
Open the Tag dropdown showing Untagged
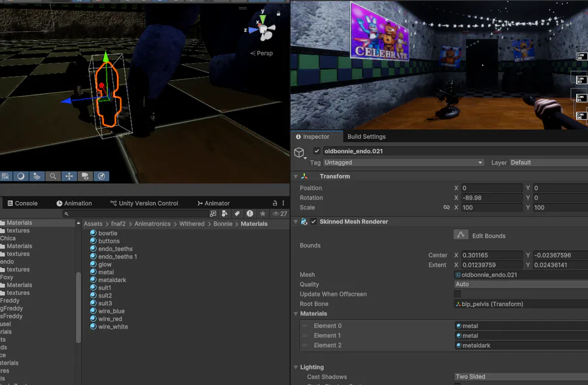pos(404,162)
